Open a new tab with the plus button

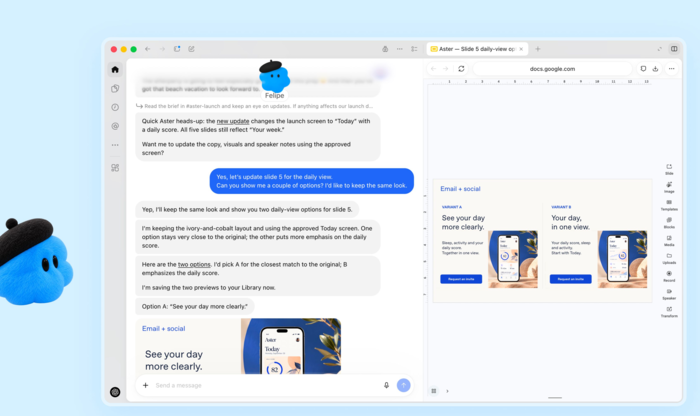click(538, 49)
